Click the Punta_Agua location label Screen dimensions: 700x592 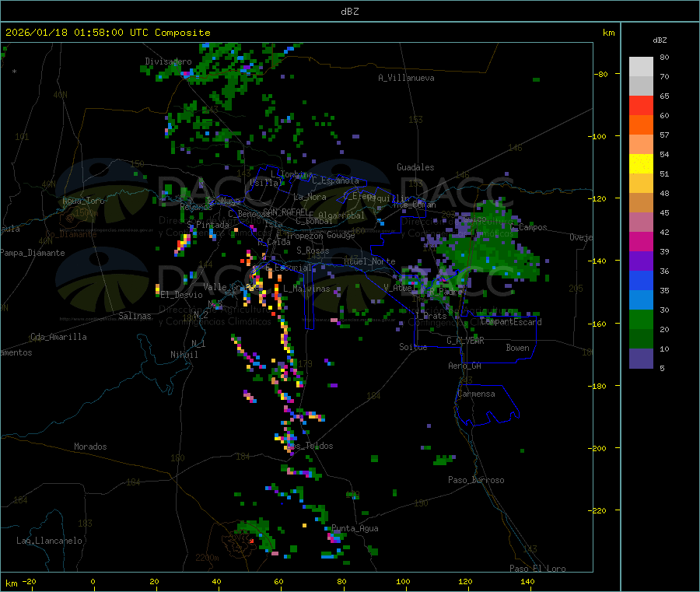tap(355, 528)
